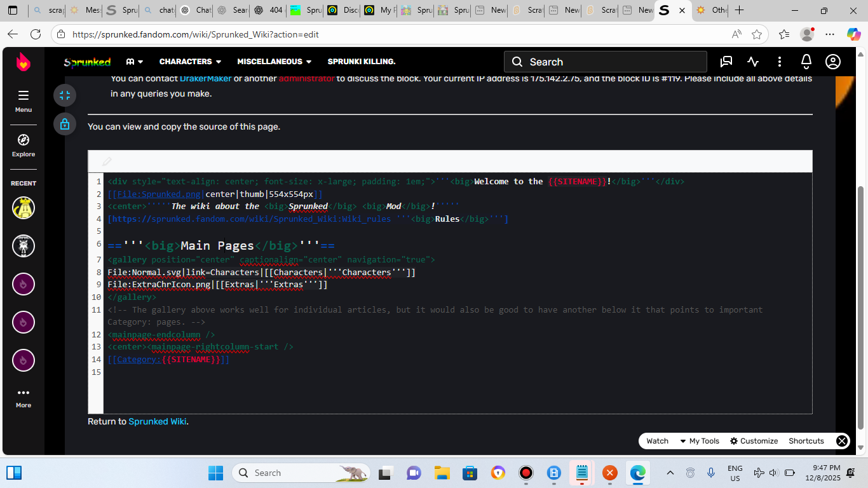The image size is (868, 488).
Task: Open the Discuss speech bubbles icon
Action: point(726,62)
